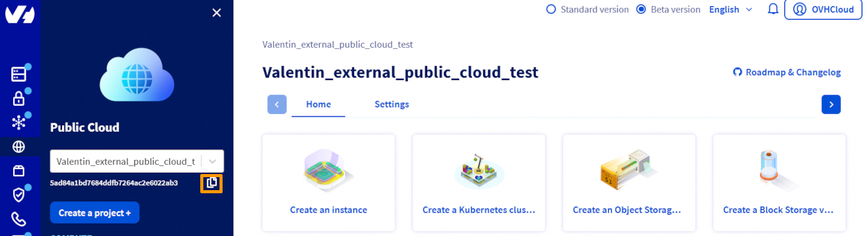Close the Public Cloud side panel
Image resolution: width=868 pixels, height=236 pixels.
coord(216,13)
